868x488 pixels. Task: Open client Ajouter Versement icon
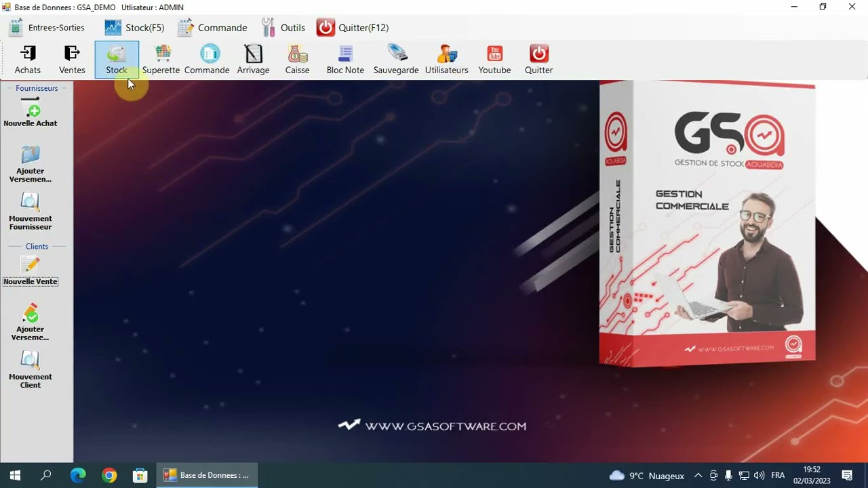click(x=31, y=322)
